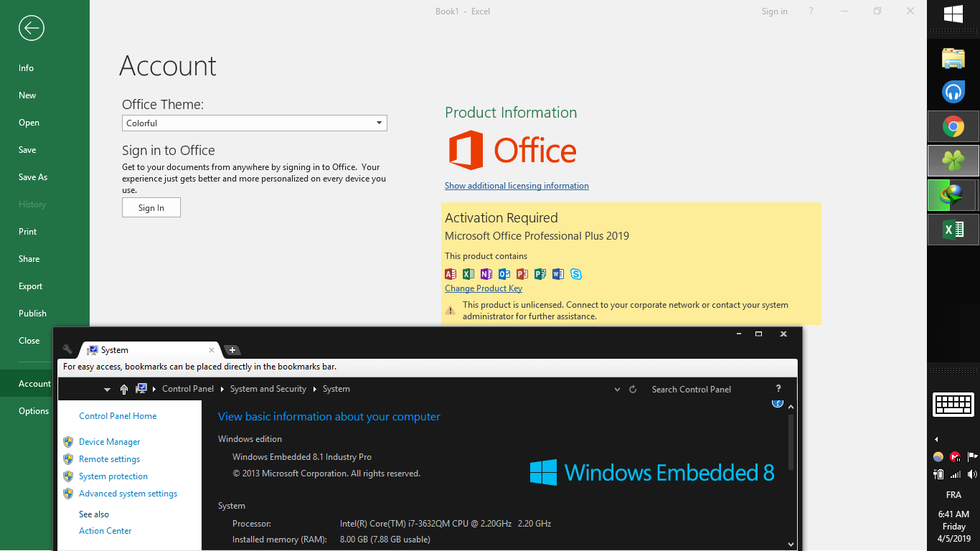The height and width of the screenshot is (551, 980).
Task: Click the Access icon in product list
Action: click(x=451, y=274)
